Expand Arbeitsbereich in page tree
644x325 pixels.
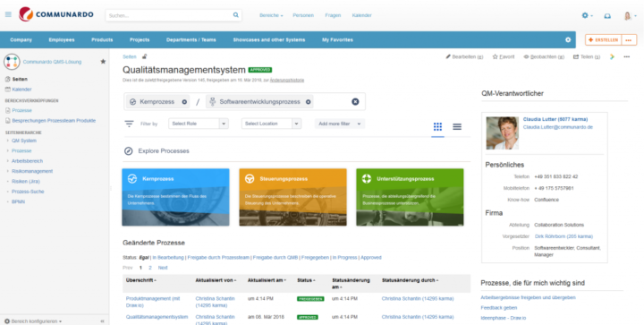click(x=7, y=161)
